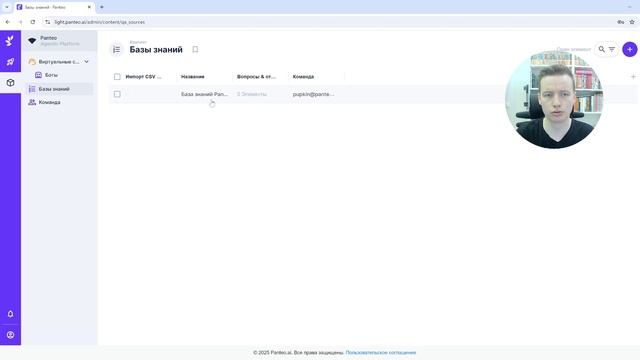Open Пользовательское соглашение link
The height and width of the screenshot is (360, 640).
381,352
